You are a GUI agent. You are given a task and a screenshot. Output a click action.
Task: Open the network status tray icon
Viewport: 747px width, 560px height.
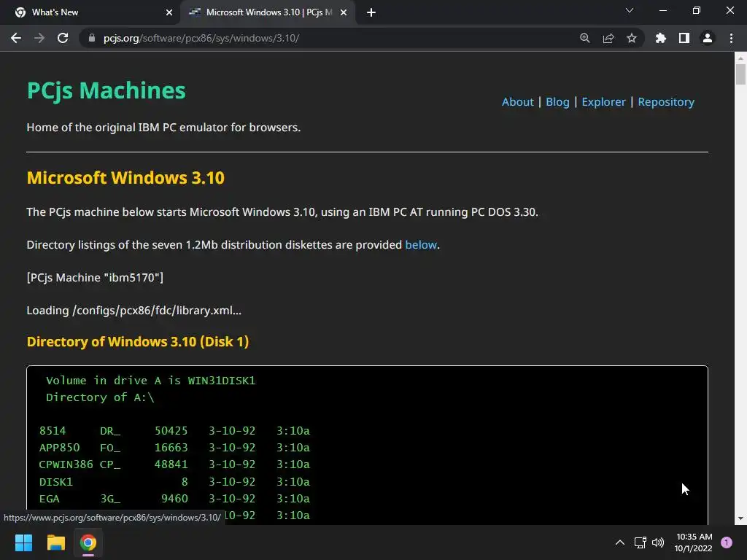(640, 542)
